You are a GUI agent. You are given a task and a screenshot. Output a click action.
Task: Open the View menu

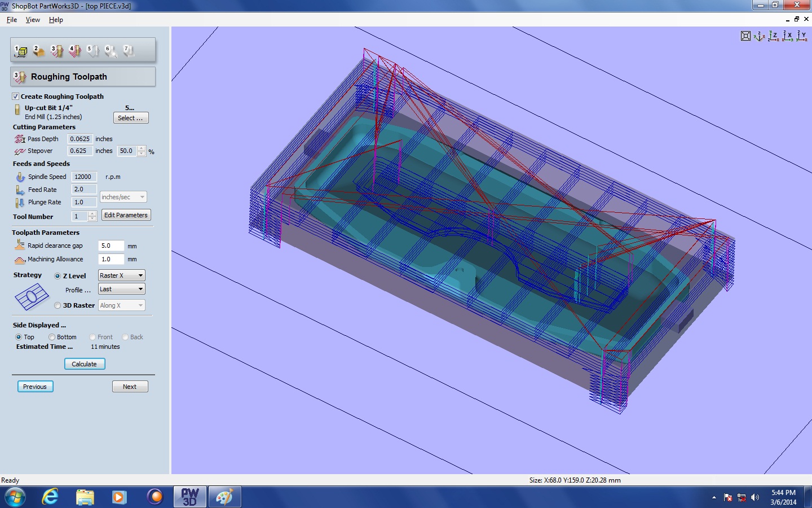(x=33, y=20)
